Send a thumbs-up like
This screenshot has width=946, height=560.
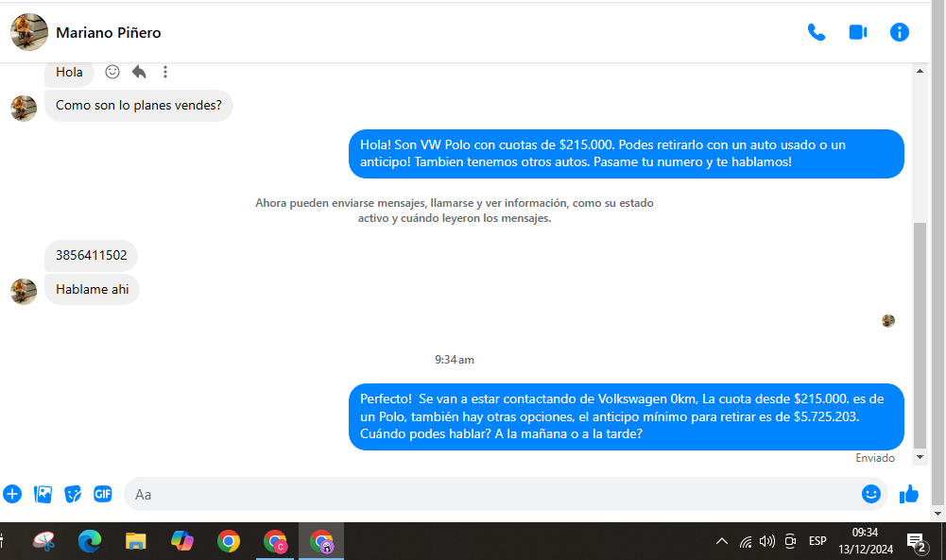[908, 494]
